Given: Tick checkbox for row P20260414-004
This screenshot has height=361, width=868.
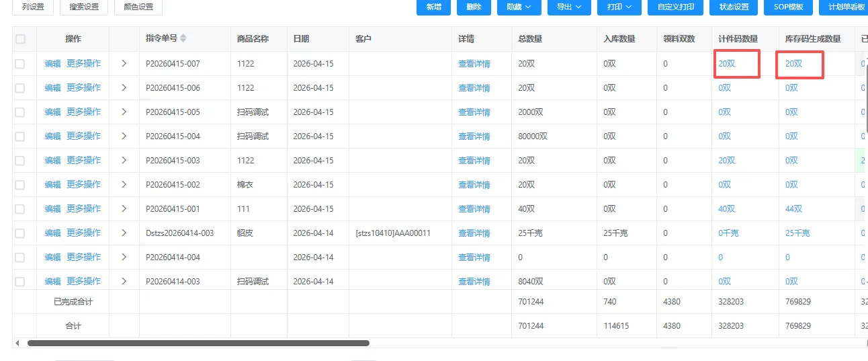Looking at the screenshot, I should pos(20,257).
